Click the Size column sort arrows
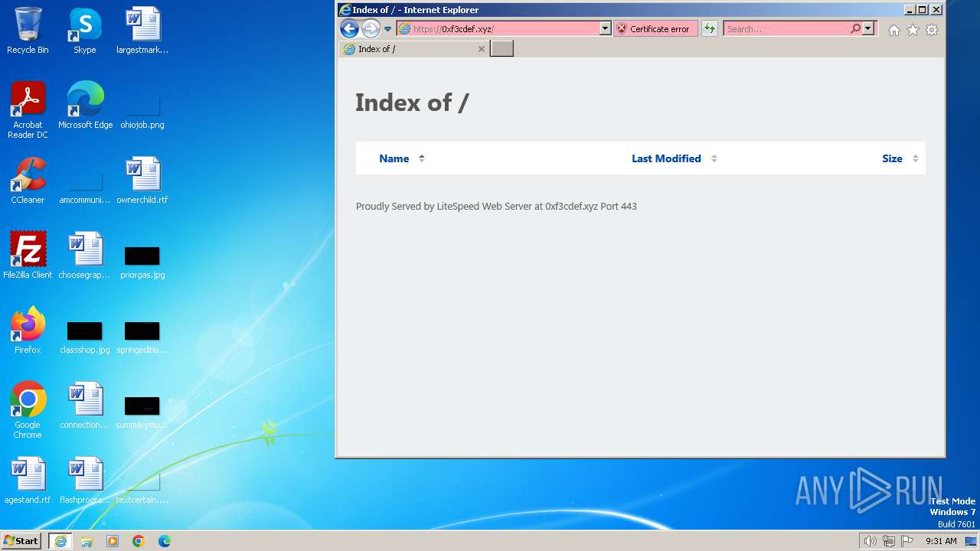 coord(915,158)
